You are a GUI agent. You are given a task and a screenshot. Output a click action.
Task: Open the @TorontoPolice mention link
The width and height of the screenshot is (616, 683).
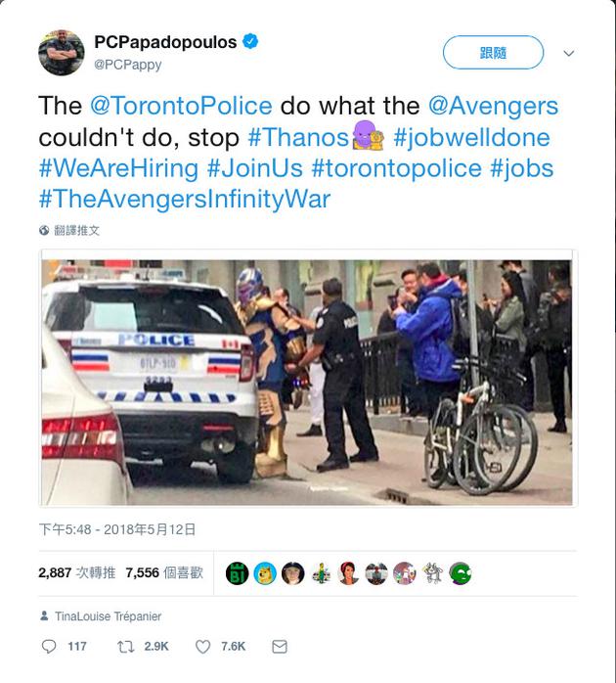[x=181, y=106]
